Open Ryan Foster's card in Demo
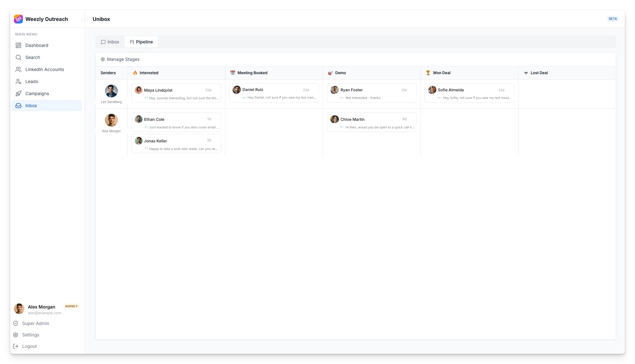635x364 pixels. (372, 93)
